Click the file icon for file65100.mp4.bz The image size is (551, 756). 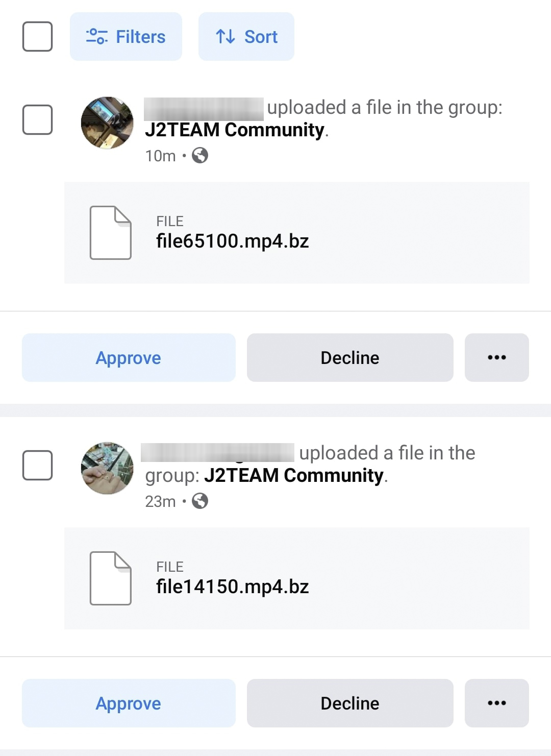click(110, 233)
